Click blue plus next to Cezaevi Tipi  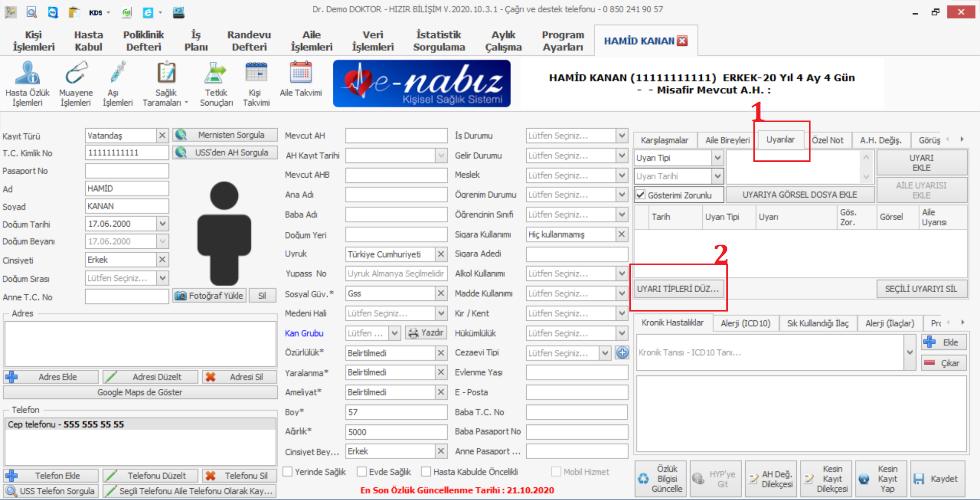pyautogui.click(x=622, y=352)
